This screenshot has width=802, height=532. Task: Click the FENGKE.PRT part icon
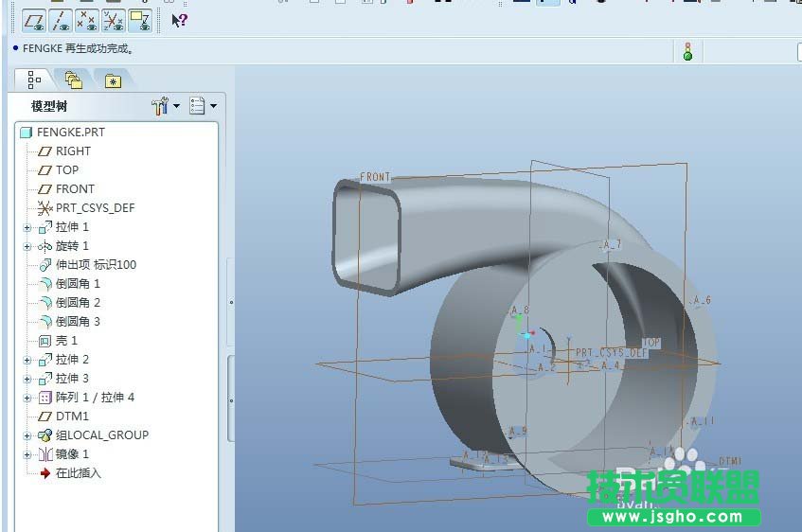coord(26,133)
